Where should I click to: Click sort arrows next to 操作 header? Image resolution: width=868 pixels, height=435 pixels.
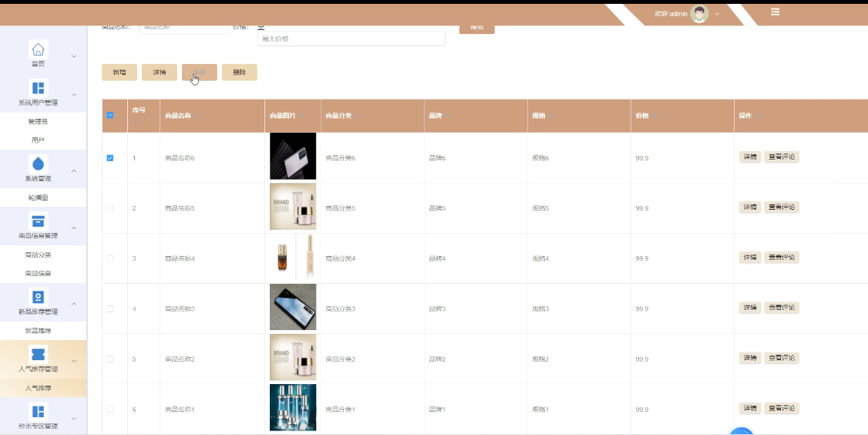tap(757, 116)
